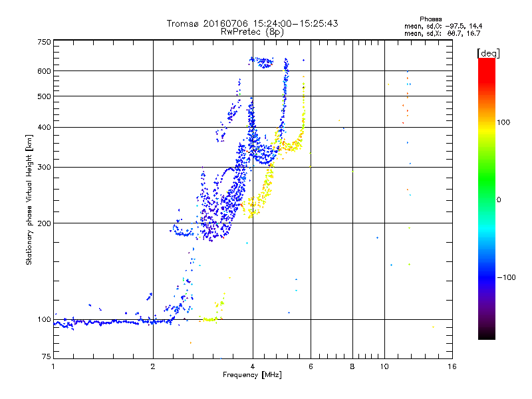This screenshot has width=532, height=399.
Task: Click the '2' frequency tick label
Action: (153, 366)
